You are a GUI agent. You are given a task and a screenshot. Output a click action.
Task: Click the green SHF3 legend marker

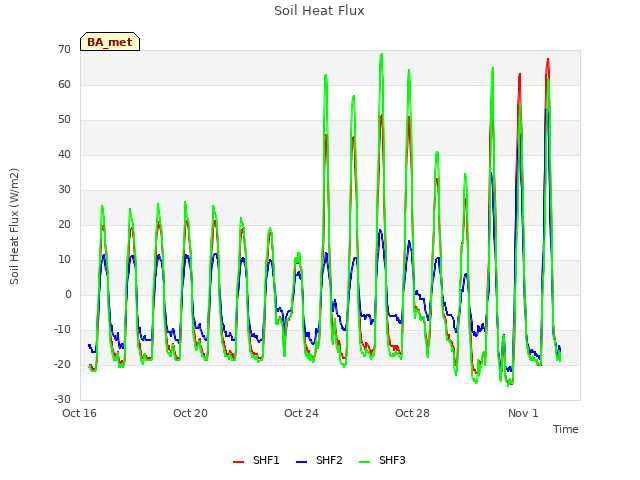tap(364, 462)
